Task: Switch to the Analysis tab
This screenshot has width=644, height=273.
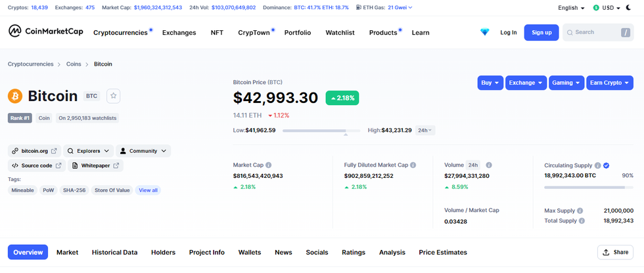Action: (x=392, y=253)
